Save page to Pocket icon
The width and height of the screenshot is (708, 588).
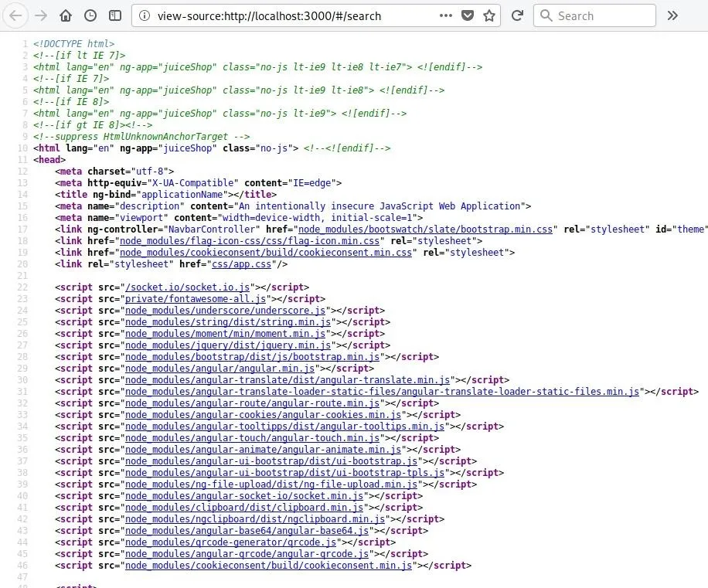click(x=468, y=15)
